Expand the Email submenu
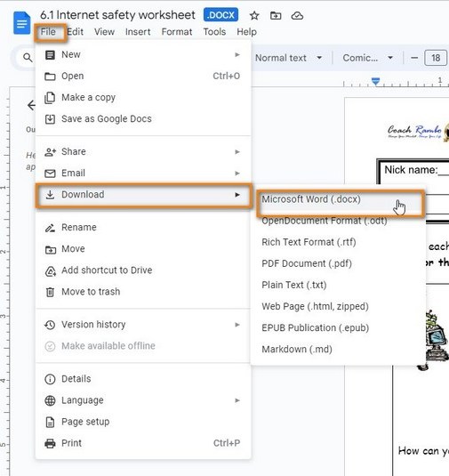 coord(143,173)
